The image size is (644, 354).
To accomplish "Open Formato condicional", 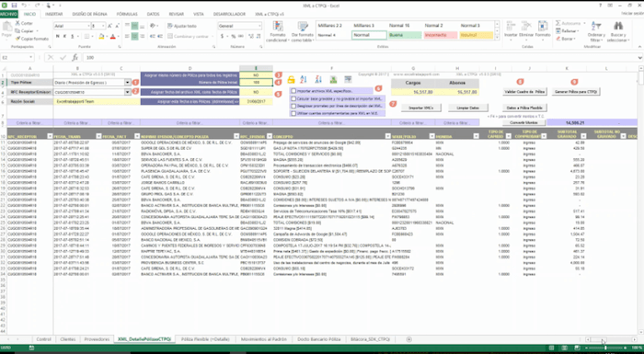I will (x=278, y=31).
